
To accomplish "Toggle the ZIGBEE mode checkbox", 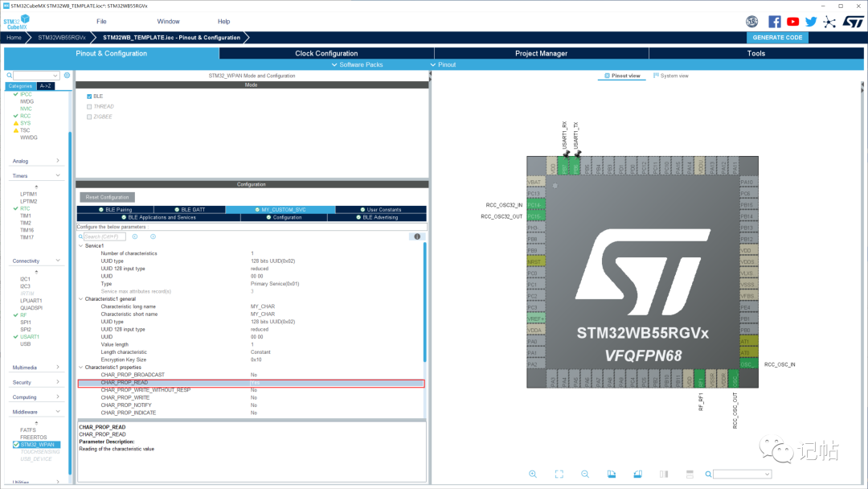I will click(89, 117).
